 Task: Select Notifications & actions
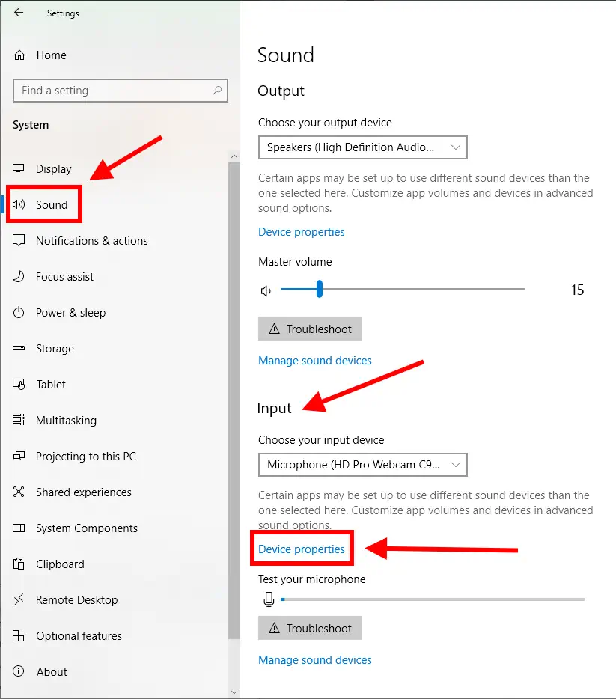90,240
